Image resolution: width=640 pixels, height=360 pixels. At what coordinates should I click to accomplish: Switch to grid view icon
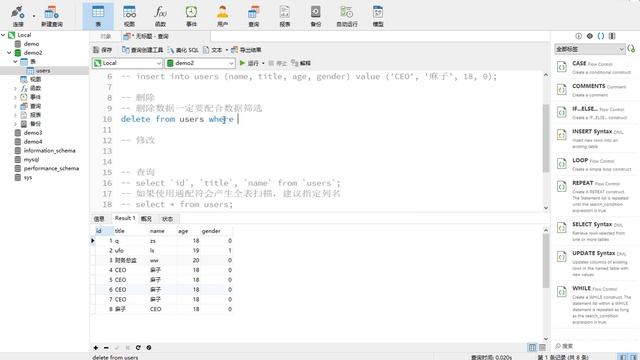pos(532,347)
